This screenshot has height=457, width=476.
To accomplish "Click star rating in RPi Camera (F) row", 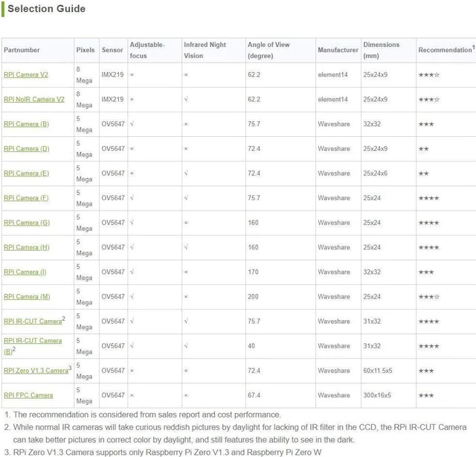I will tap(428, 198).
